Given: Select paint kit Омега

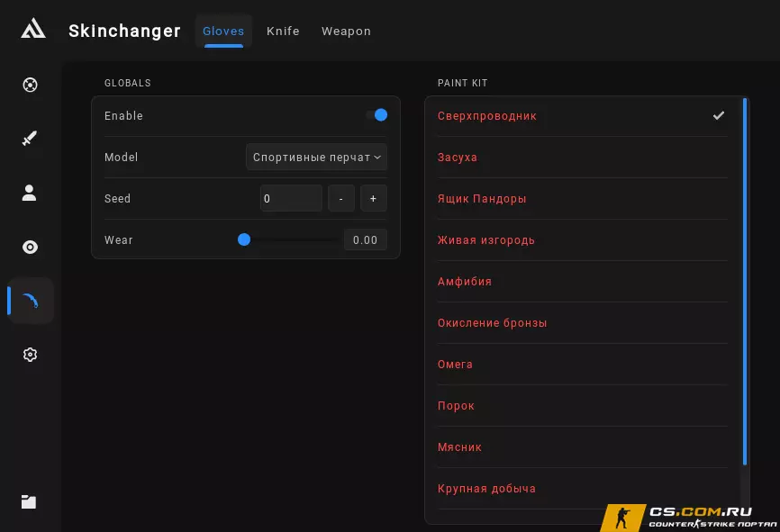Looking at the screenshot, I should pos(582,365).
